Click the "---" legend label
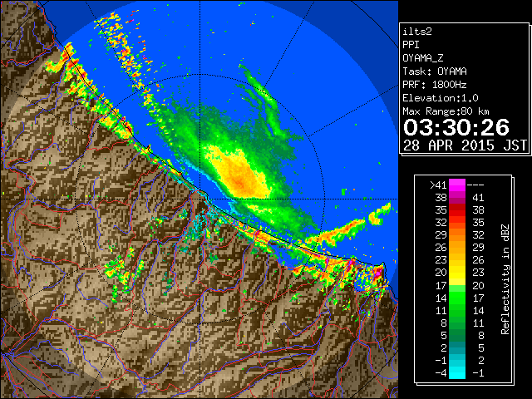 pyautogui.click(x=475, y=185)
